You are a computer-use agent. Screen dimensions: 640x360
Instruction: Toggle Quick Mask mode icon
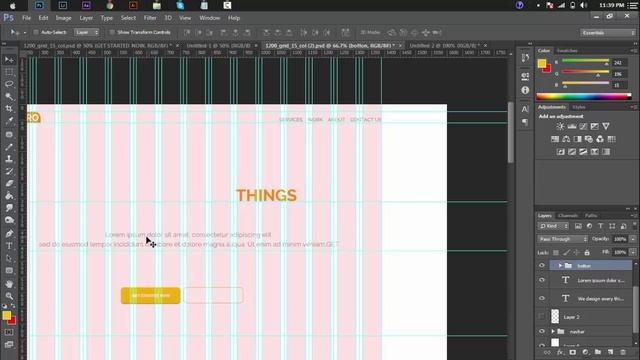(x=9, y=332)
